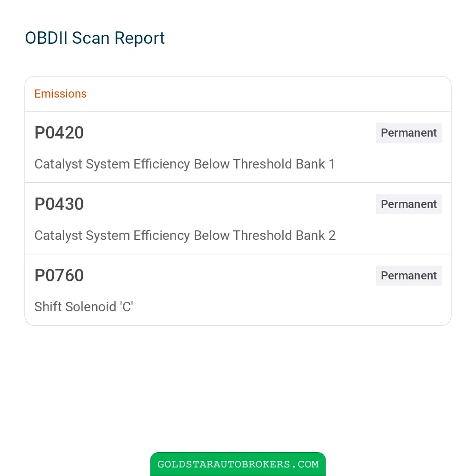The image size is (476, 476).
Task: Open the P0420 trouble code
Action: pos(59,133)
